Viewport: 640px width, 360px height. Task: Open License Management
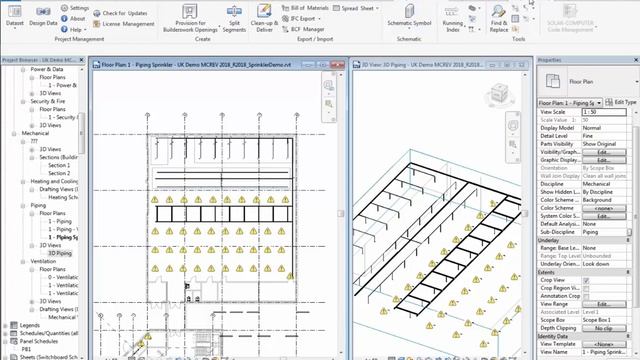pos(124,24)
